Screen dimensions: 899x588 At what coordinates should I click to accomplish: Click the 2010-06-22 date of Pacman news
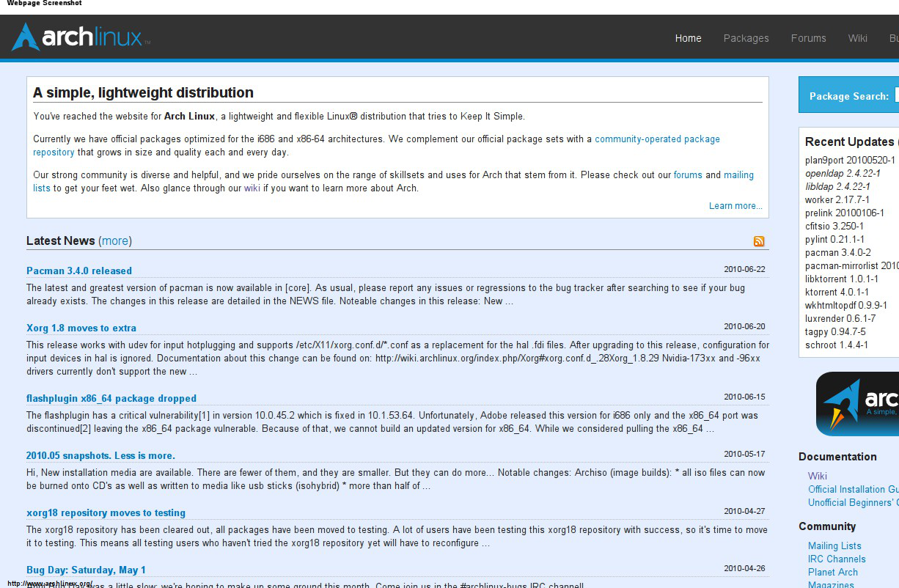click(744, 269)
